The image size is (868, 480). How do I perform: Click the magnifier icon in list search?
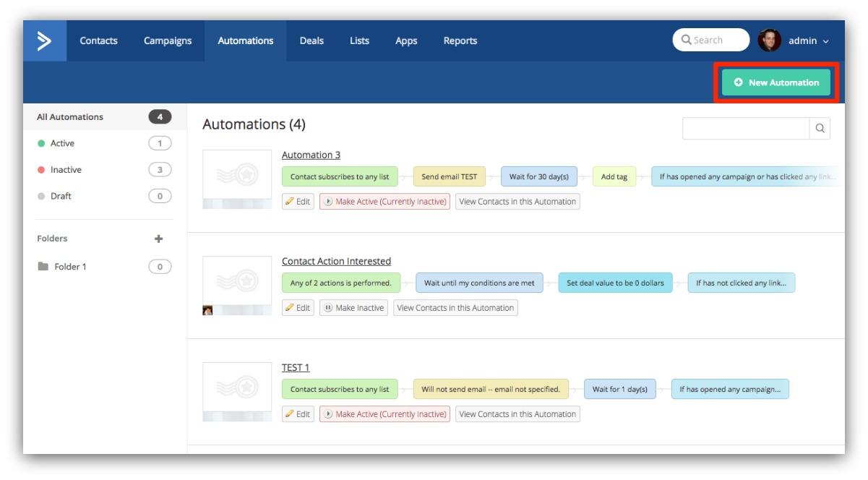(820, 129)
